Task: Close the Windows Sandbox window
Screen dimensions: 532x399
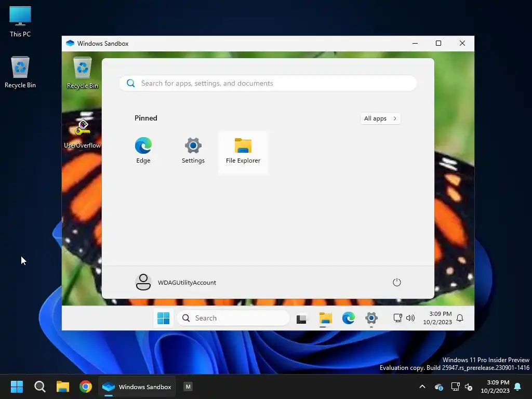Action: point(462,44)
